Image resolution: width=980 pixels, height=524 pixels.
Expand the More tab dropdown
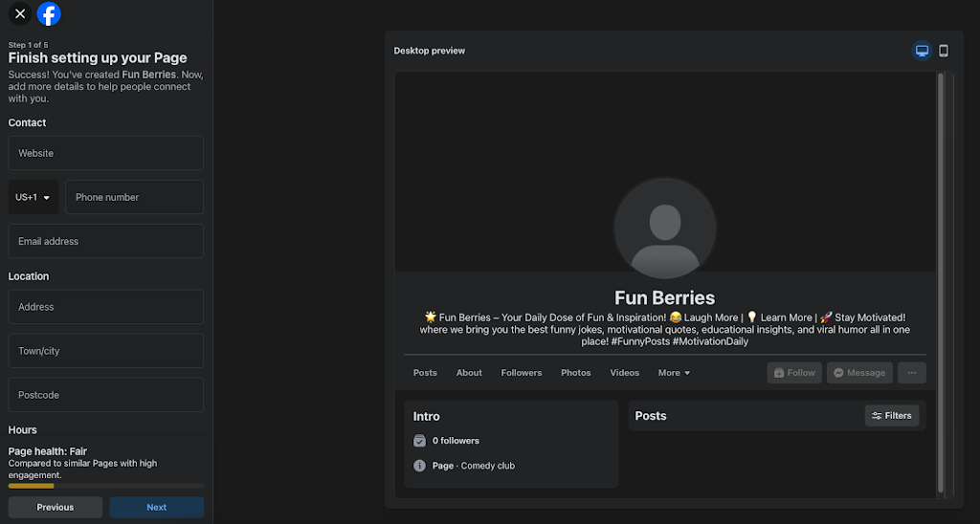click(674, 373)
